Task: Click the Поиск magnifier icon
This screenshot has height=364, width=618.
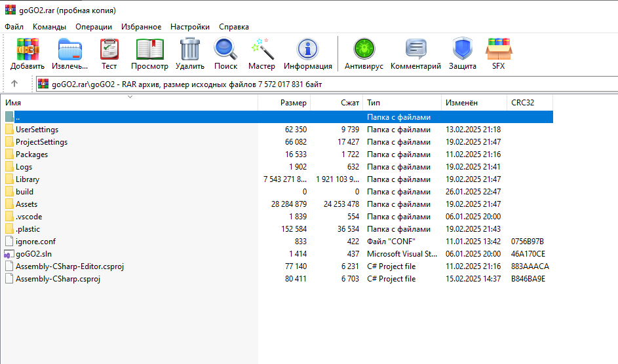Action: 225,50
